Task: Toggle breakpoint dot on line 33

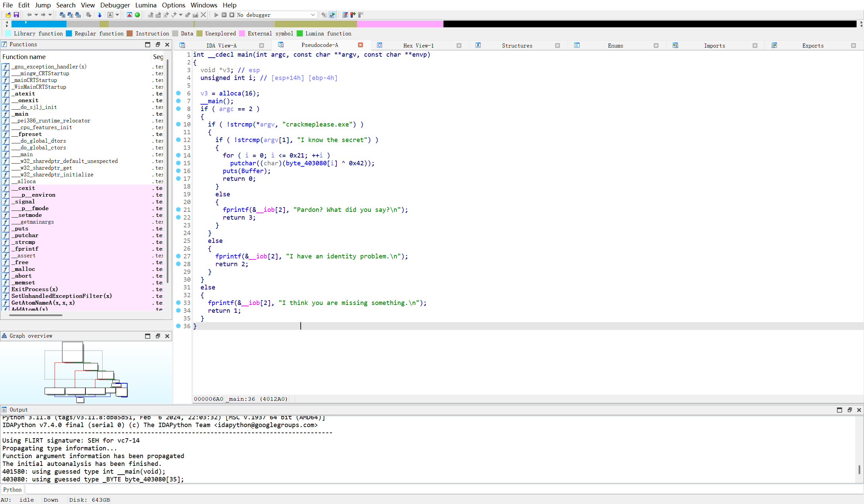Action: [x=178, y=303]
